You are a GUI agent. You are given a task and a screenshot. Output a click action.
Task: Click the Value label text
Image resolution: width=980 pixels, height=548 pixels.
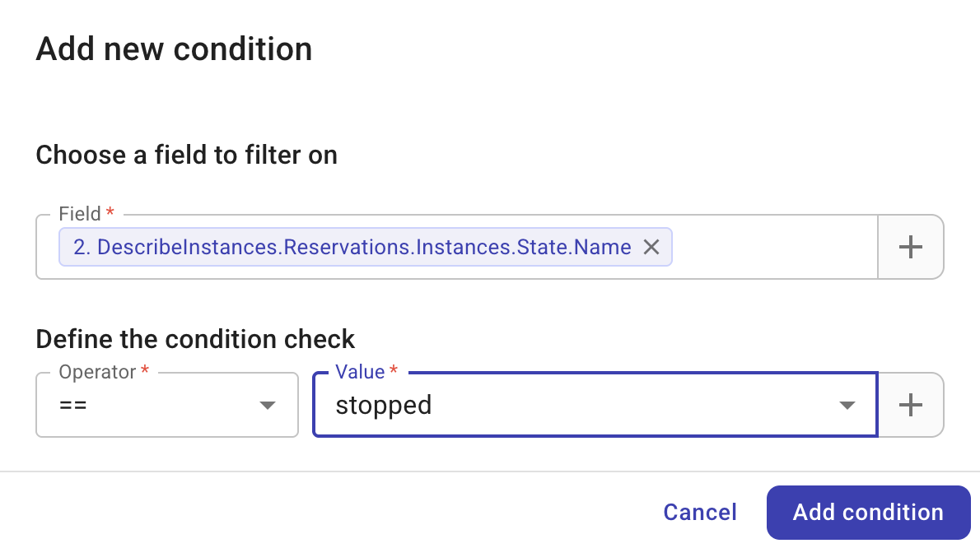point(360,372)
